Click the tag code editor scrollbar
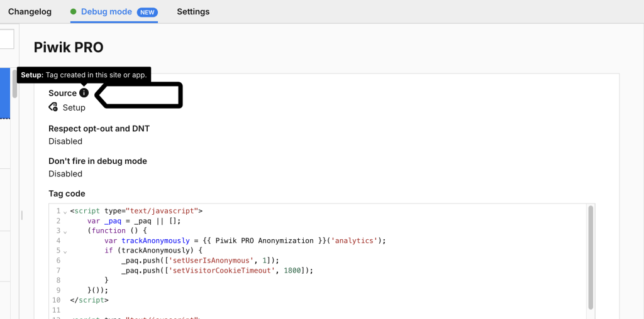This screenshot has height=319, width=644. (x=591, y=257)
